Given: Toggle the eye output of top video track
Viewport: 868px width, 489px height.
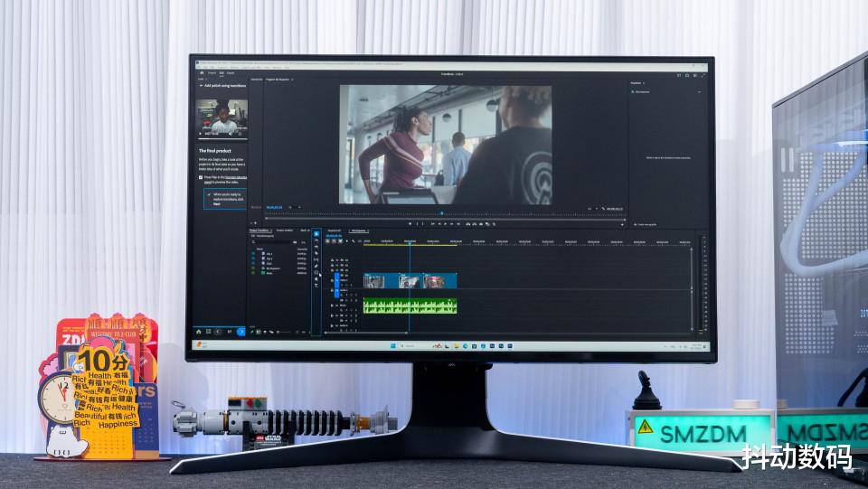Looking at the screenshot, I should pos(346,260).
